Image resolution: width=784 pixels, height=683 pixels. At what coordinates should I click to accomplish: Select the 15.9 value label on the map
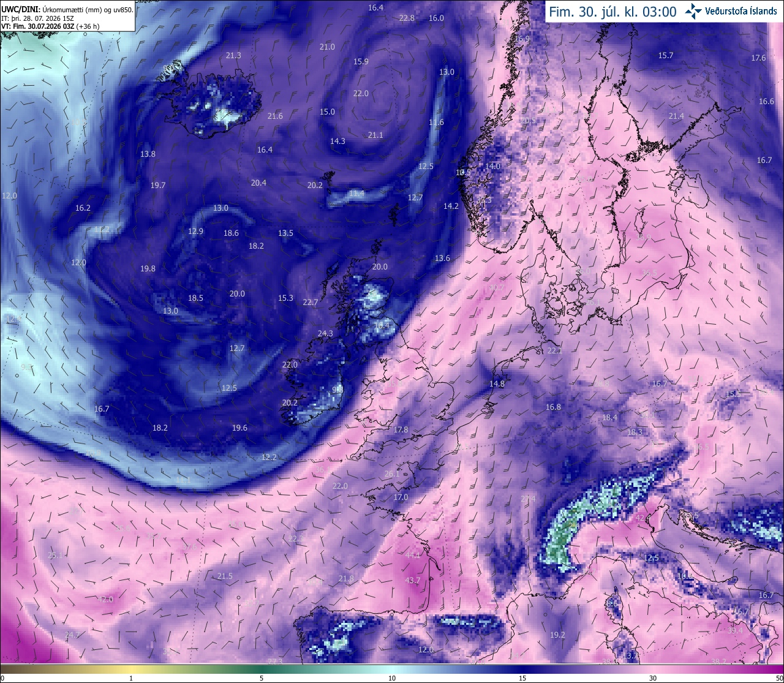(x=361, y=61)
